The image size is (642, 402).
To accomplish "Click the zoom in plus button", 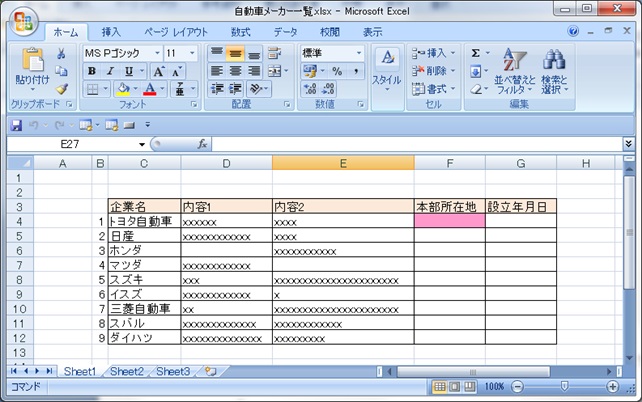I will 613,387.
